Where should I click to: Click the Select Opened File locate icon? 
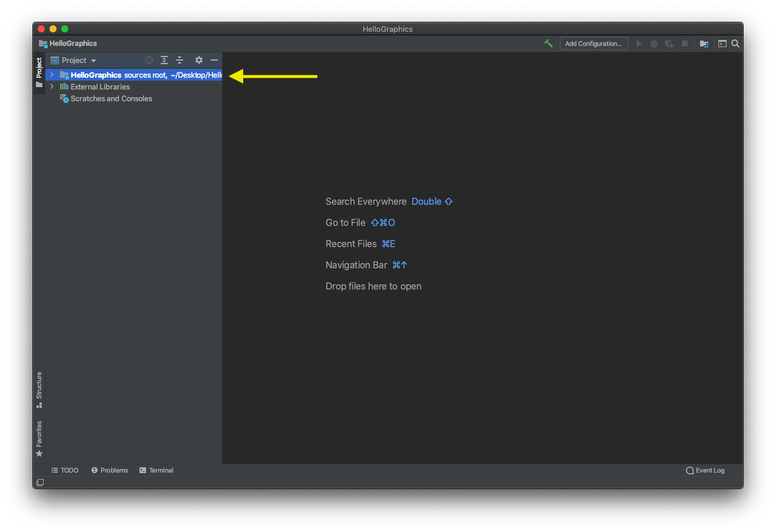pyautogui.click(x=149, y=60)
